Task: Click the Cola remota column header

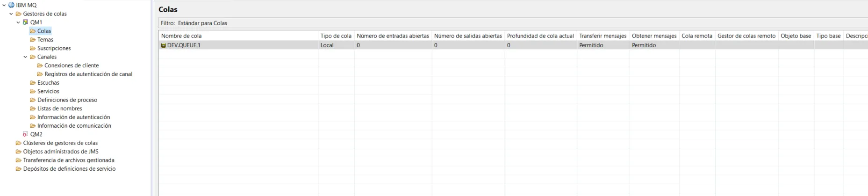Action: 697,36
